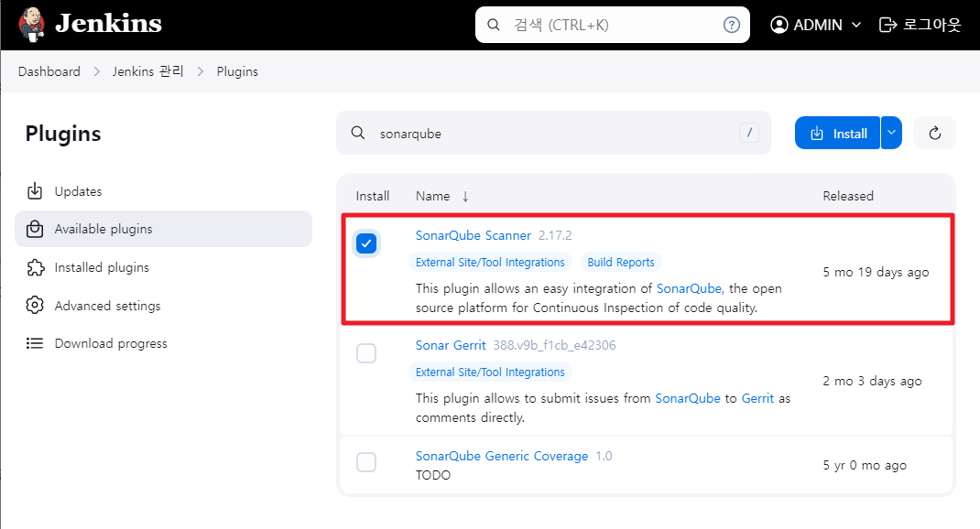Click SonarQube Scanner's External Site/Tool Integrations tag
Viewport: 980px width, 529px height.
pos(490,263)
